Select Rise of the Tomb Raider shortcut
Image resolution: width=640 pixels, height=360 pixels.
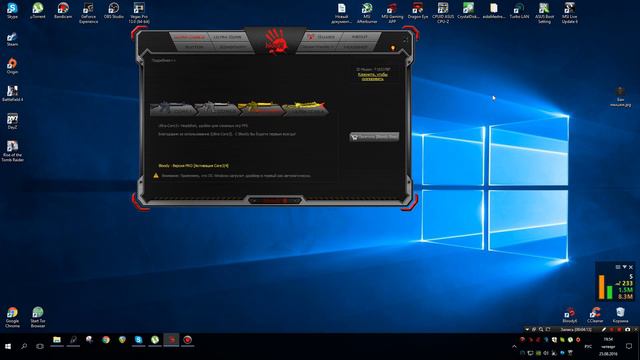[12, 151]
